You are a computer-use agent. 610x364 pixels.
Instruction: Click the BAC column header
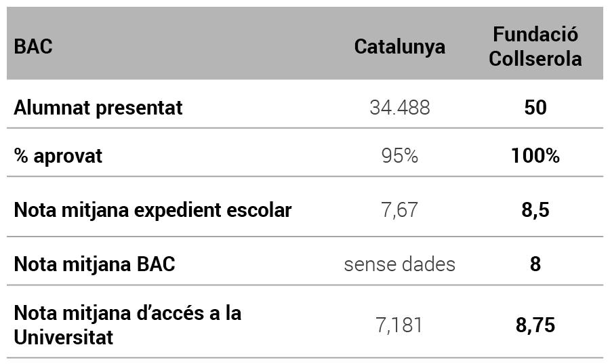[33, 47]
